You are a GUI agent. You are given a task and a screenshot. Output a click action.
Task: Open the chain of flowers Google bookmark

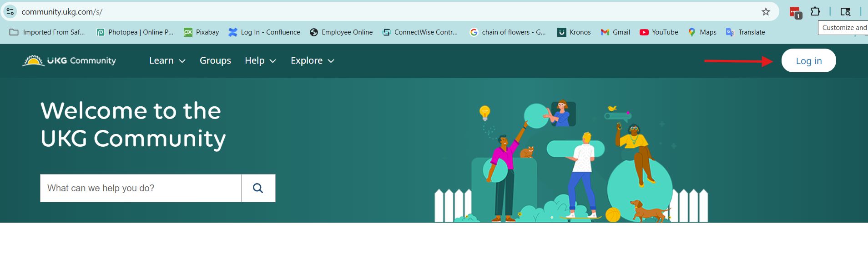508,32
